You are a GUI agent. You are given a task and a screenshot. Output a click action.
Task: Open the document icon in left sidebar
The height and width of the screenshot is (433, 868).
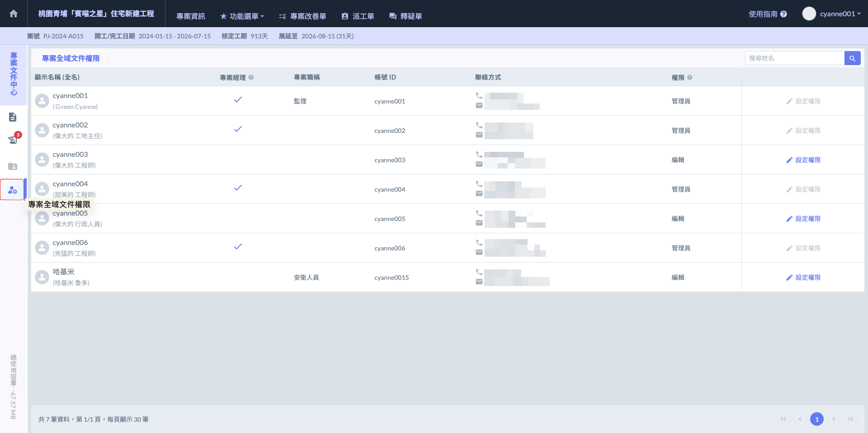pyautogui.click(x=13, y=118)
